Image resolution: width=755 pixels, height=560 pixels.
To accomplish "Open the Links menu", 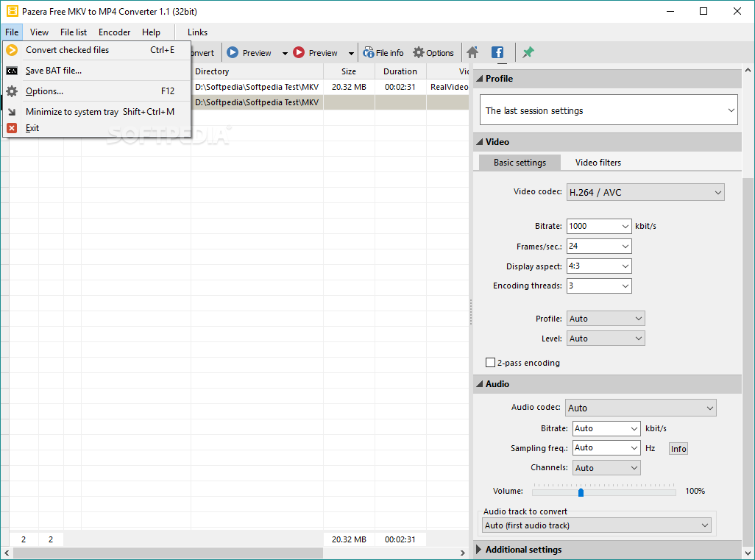I will tap(197, 32).
